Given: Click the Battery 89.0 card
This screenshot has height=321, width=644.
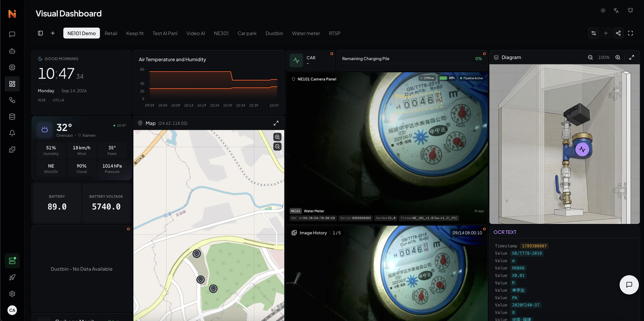Looking at the screenshot, I should pos(57,202).
